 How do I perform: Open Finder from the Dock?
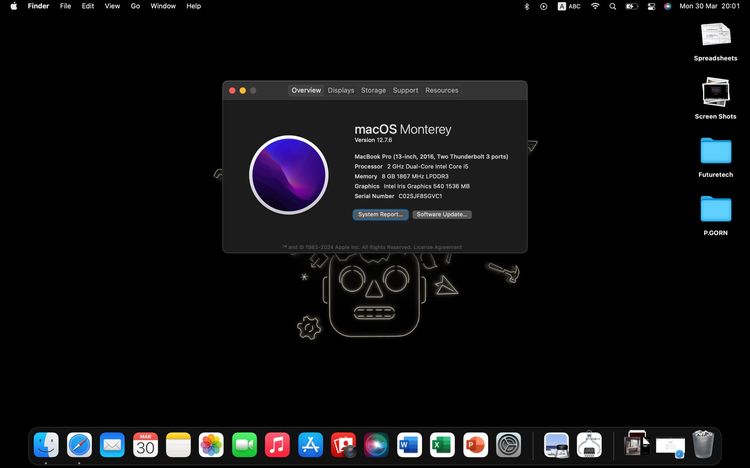(x=46, y=445)
